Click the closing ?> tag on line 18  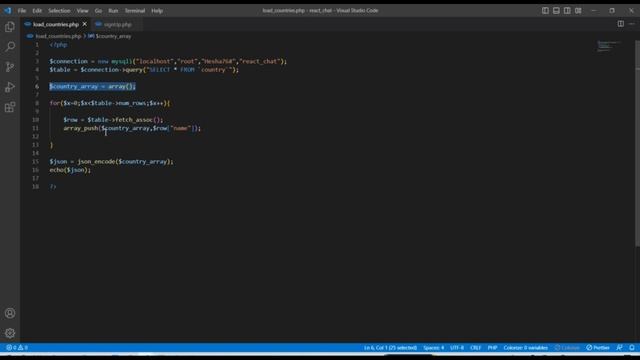(53, 187)
